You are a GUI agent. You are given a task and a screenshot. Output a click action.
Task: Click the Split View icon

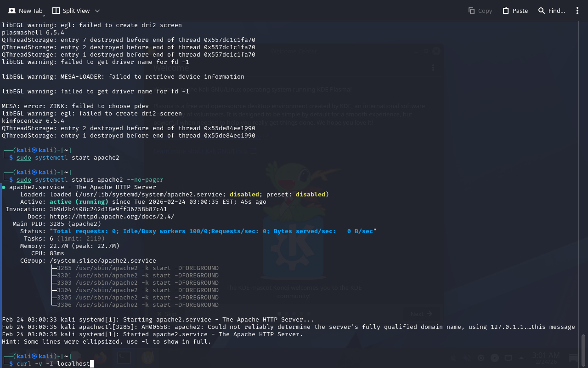[x=56, y=11]
